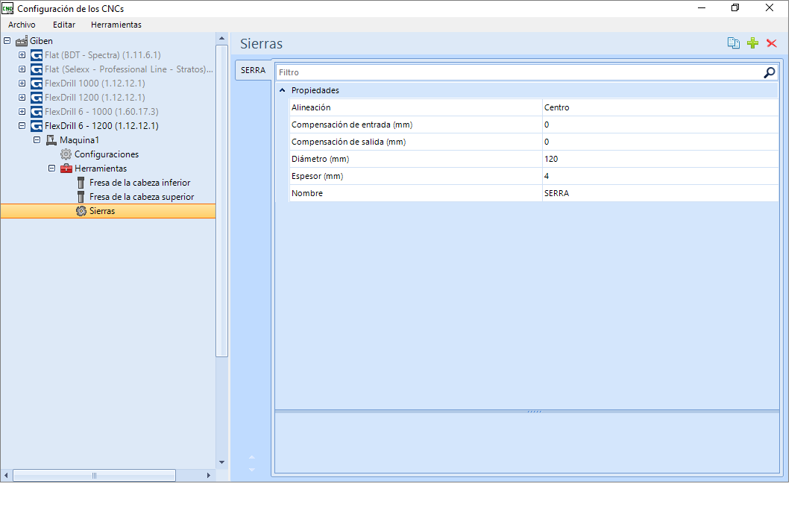Click the icon of FlexDrill 6 - 1200
Viewport: 812px width, 516px height.
37,126
